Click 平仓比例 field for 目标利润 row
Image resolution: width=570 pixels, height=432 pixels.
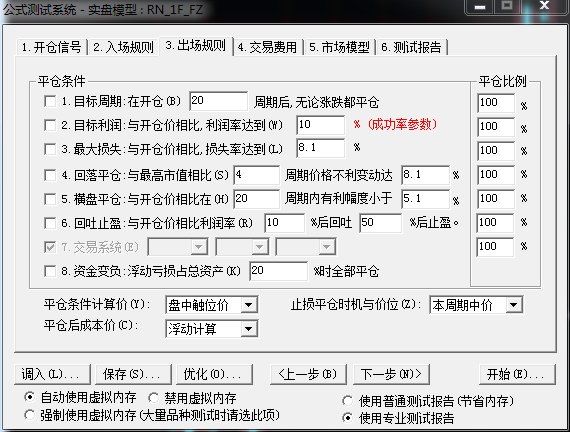[496, 127]
